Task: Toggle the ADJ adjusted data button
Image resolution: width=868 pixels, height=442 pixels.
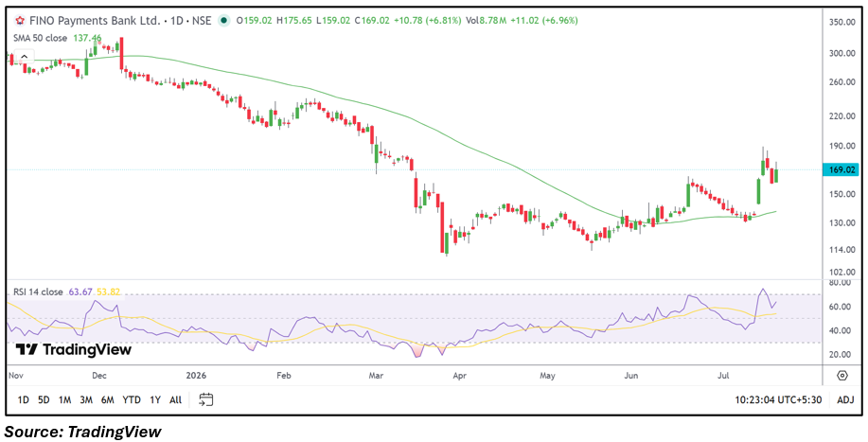Action: (844, 400)
